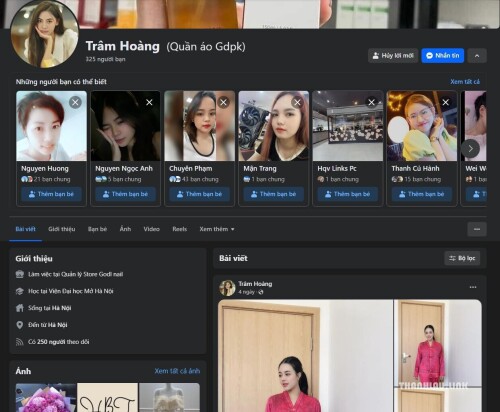Open the three-dot menu on Trâm Hoàng's post
Viewport: 500px width, 412px height.
tap(473, 287)
